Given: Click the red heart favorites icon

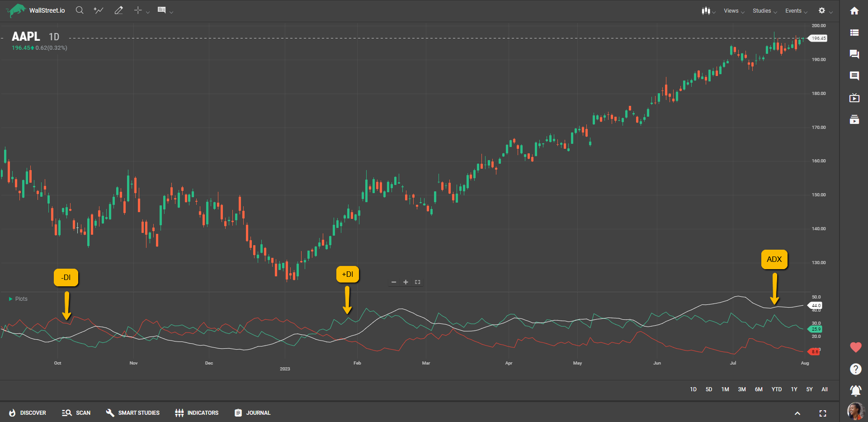Looking at the screenshot, I should click(x=855, y=347).
